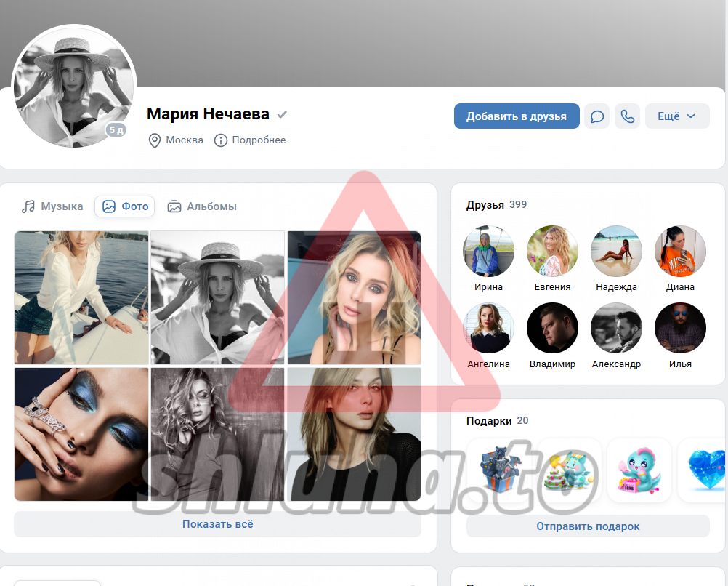
Task: Open the blue eyeshadow makeup photo
Action: point(81,434)
